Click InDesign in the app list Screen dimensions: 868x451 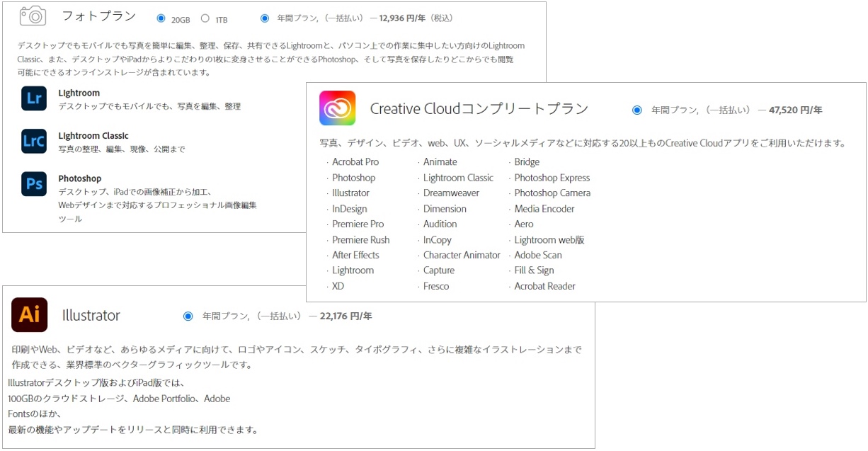pyautogui.click(x=350, y=209)
